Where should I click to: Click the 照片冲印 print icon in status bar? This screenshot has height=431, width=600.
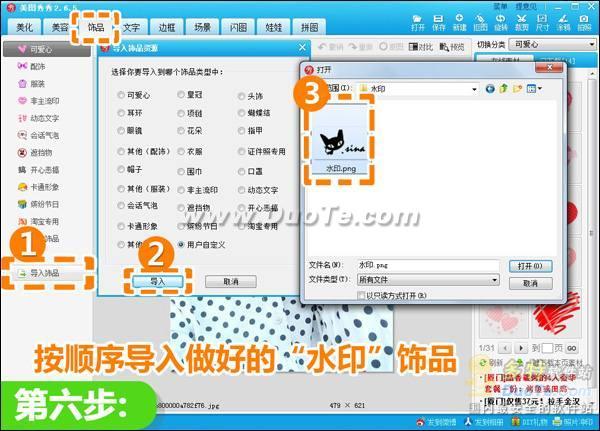[x=557, y=422]
